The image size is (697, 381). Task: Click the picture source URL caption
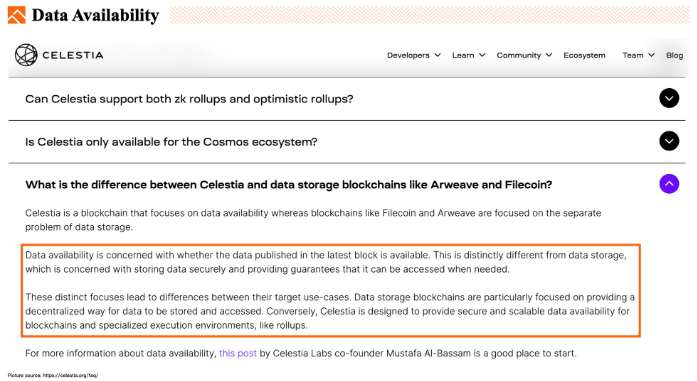[53, 375]
